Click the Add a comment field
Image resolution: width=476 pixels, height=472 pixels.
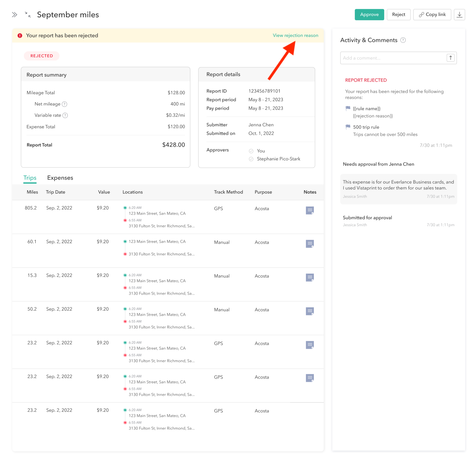[x=392, y=58]
